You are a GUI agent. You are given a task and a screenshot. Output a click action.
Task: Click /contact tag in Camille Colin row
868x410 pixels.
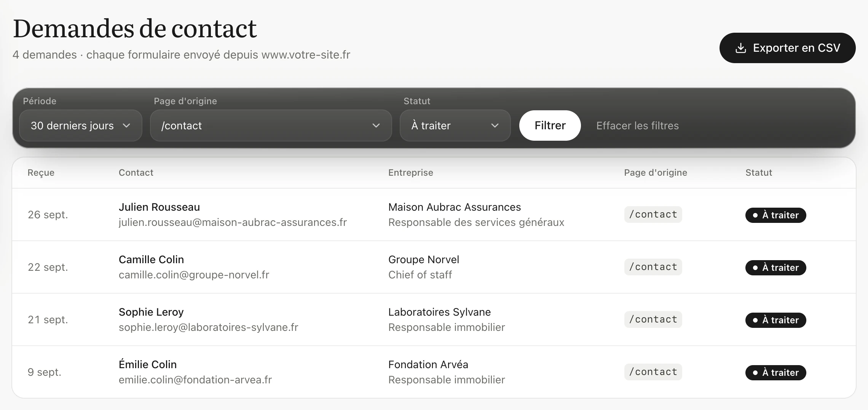[x=653, y=267]
